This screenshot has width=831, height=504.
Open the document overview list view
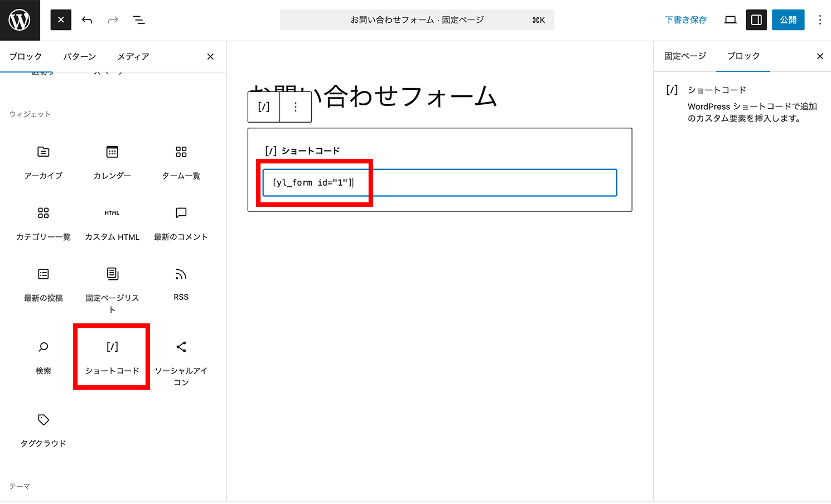pos(139,20)
